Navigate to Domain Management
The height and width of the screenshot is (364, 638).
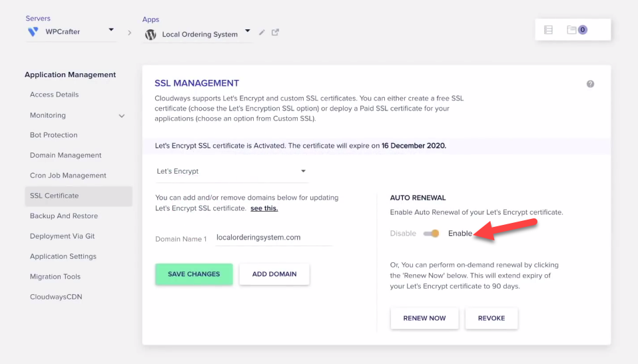pos(65,155)
